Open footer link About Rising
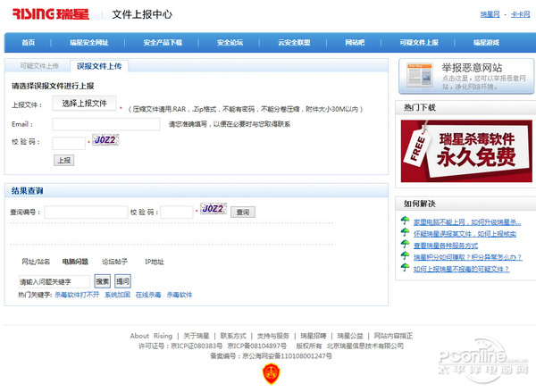Screen dimensions: 536x392 pyautogui.click(x=151, y=336)
